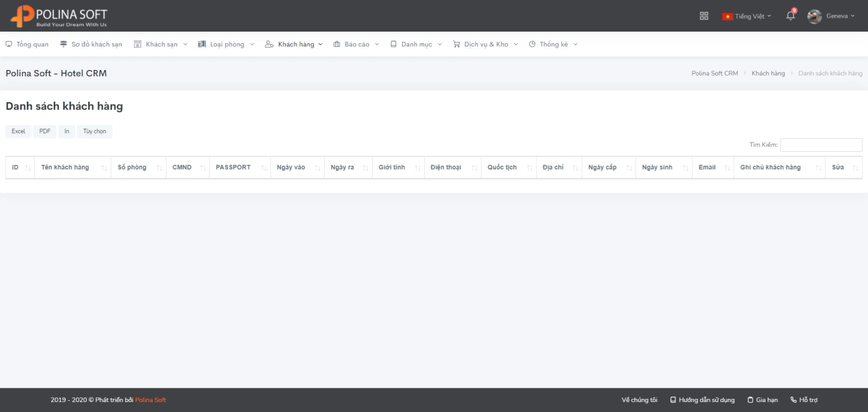Focus the Tìm Kiếm search field
This screenshot has height=412, width=868.
point(821,145)
